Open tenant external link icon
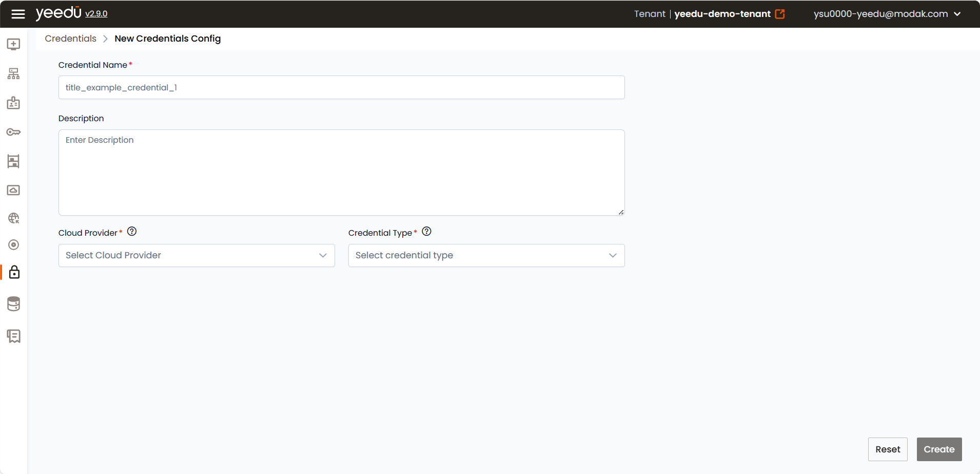This screenshot has width=980, height=474. pos(780,14)
